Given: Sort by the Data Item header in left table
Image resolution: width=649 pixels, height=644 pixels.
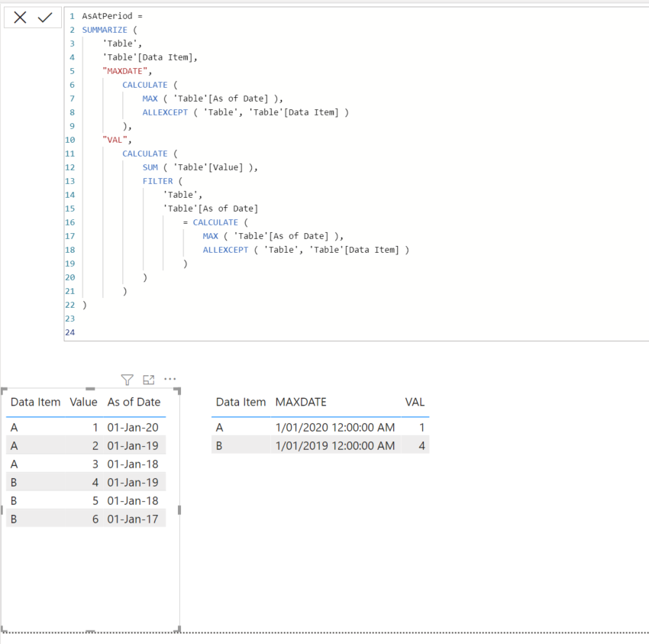Looking at the screenshot, I should [36, 402].
